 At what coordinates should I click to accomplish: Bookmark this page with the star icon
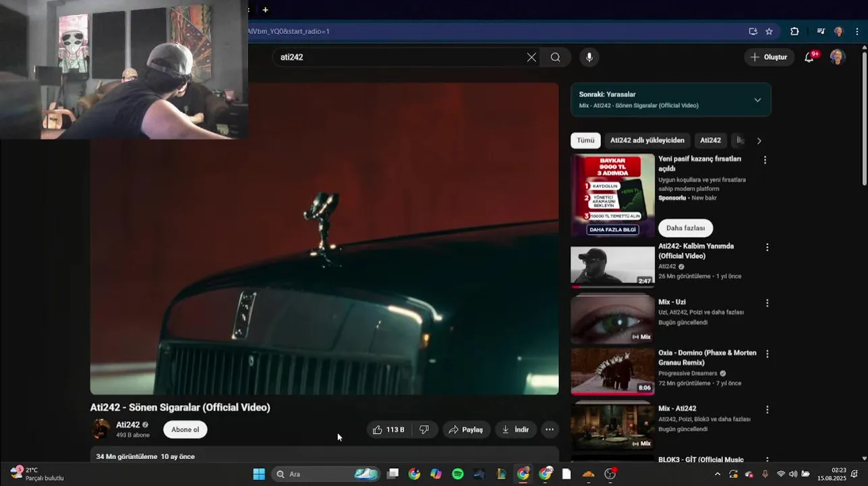point(769,31)
